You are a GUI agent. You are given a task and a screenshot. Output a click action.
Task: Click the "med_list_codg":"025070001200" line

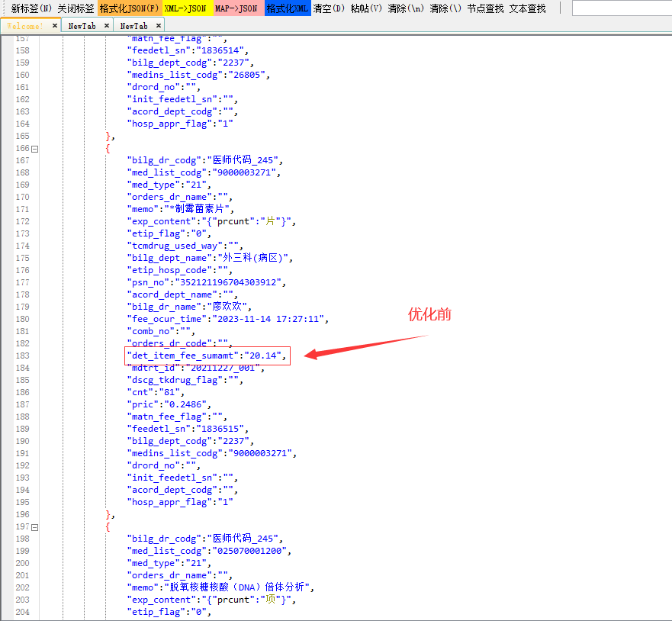(209, 551)
